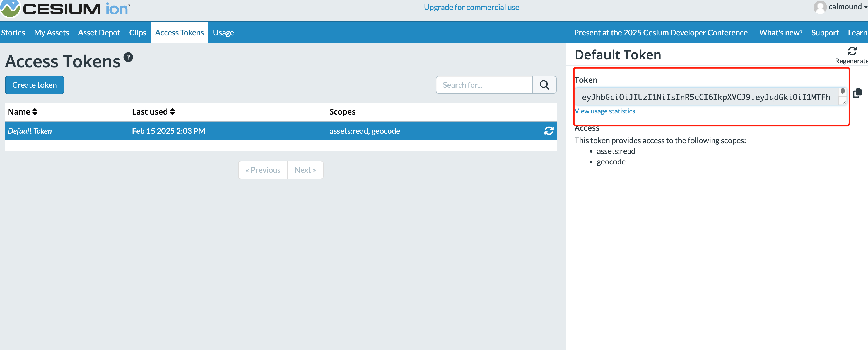Click the Create token button
Viewport: 868px width, 350px height.
click(x=34, y=85)
